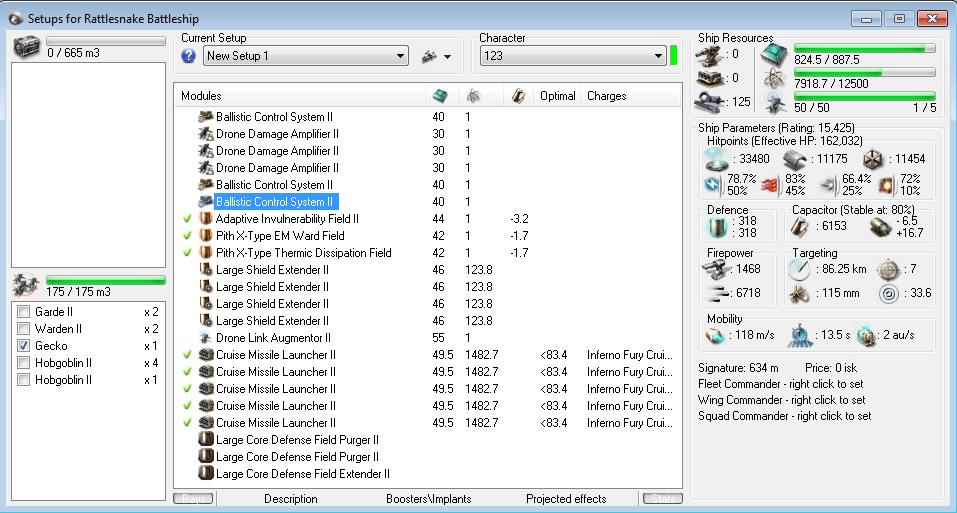Viewport: 957px width, 513px height.
Task: Click the EM resistance icon
Action: click(712, 185)
